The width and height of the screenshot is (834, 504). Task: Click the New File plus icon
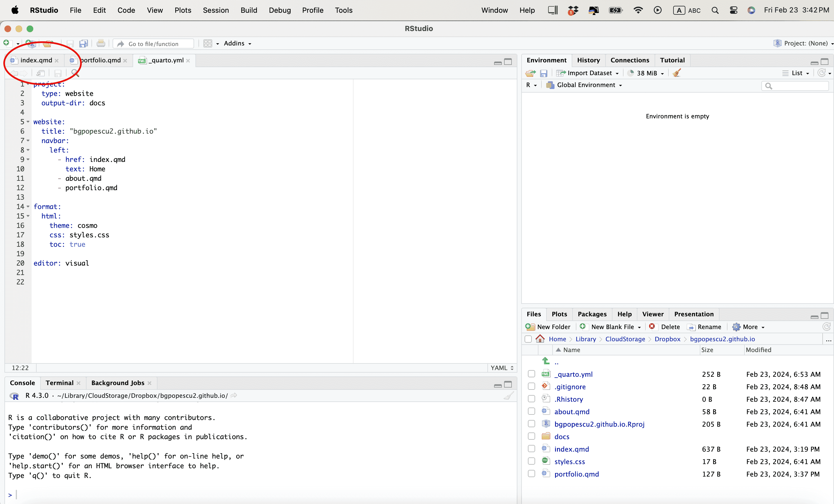tap(6, 43)
